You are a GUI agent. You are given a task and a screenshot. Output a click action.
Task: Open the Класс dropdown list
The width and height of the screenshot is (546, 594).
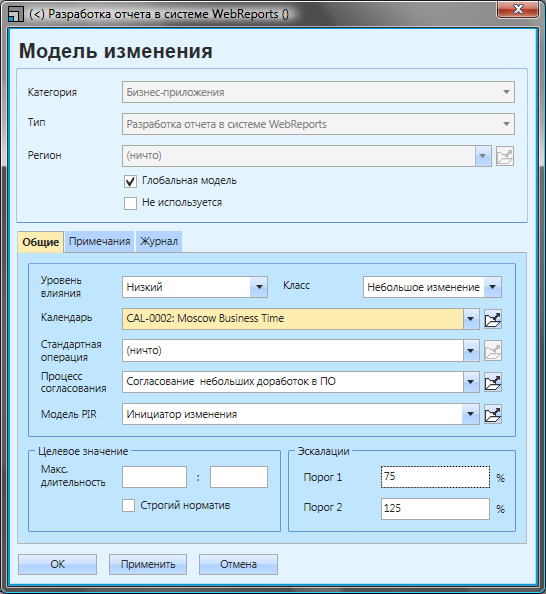pos(493,287)
